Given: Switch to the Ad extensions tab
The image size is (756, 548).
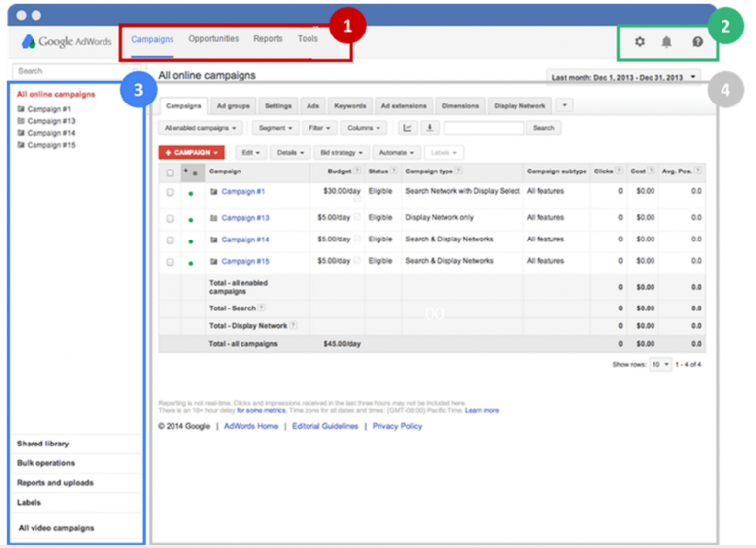Looking at the screenshot, I should pos(403,106).
